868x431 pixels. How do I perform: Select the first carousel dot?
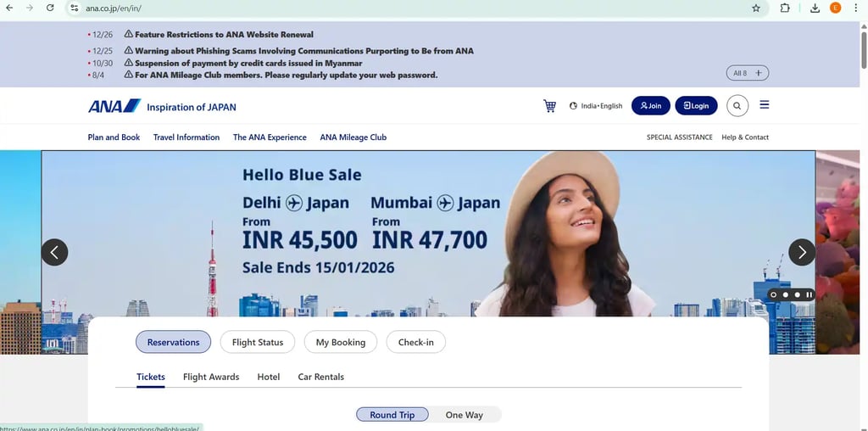pos(774,294)
